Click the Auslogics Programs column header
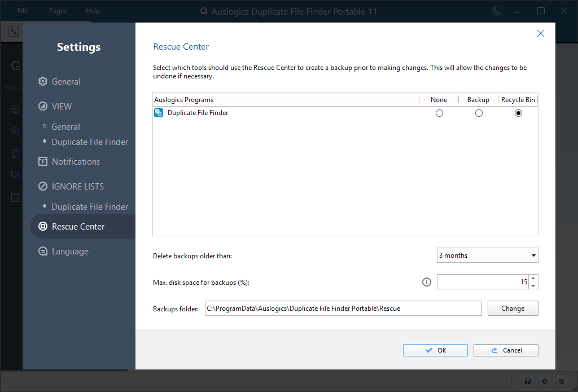578x392 pixels. tap(286, 99)
